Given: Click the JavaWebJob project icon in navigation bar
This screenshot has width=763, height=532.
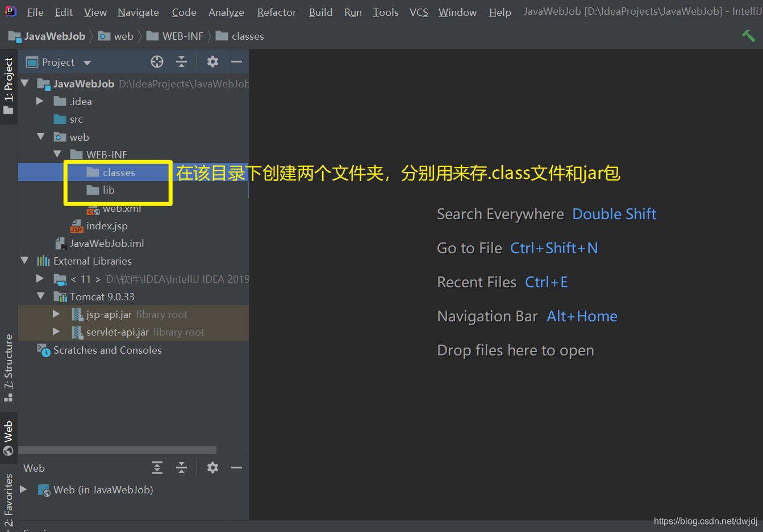Looking at the screenshot, I should pos(14,36).
